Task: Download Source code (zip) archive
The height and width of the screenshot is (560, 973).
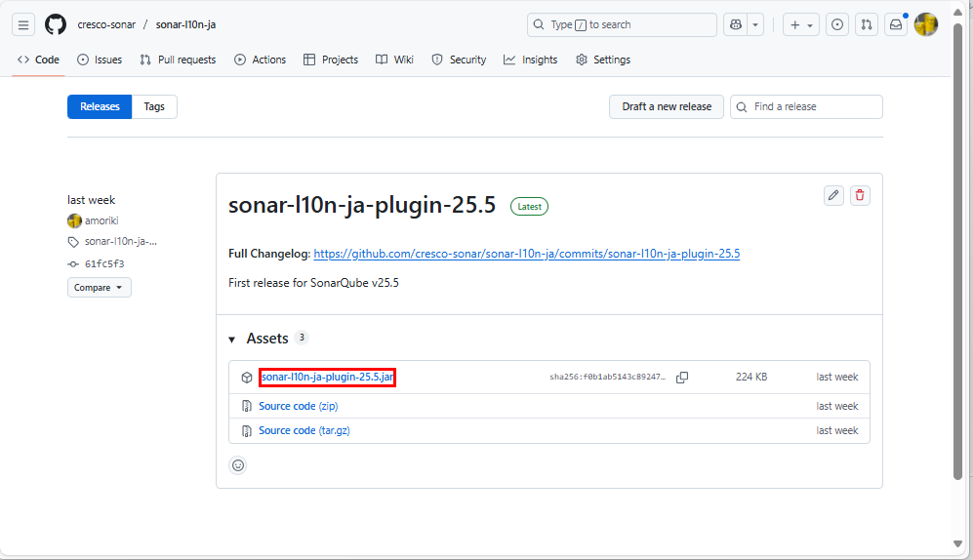Action: (x=298, y=406)
